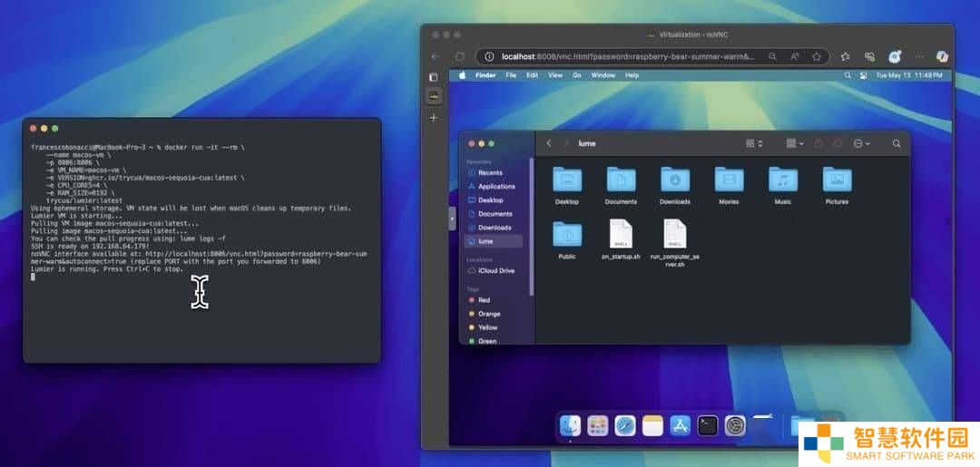Select the Orange tag in sidebar
The height and width of the screenshot is (467, 980).
[x=495, y=314]
